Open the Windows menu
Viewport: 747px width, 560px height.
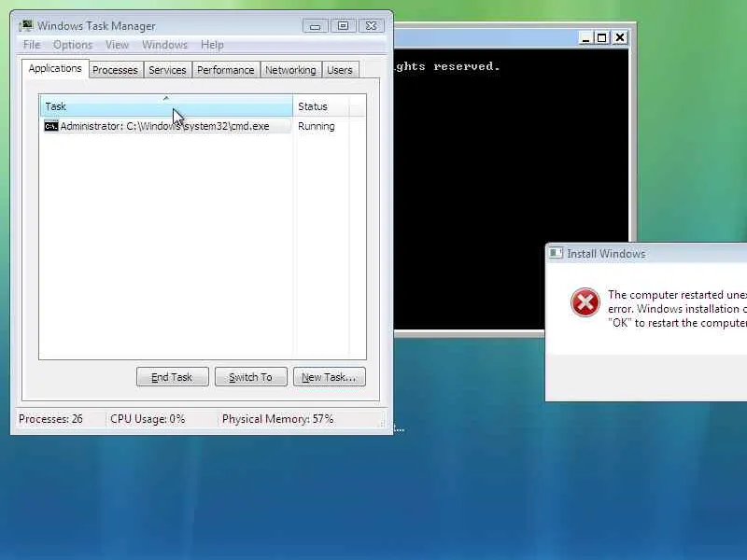(x=164, y=45)
